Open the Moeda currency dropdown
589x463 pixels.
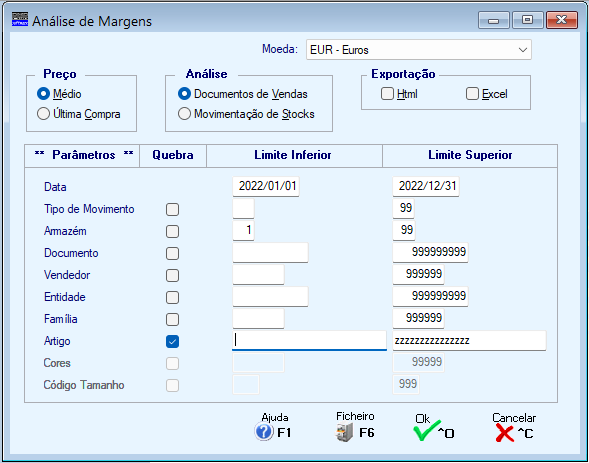tap(419, 50)
